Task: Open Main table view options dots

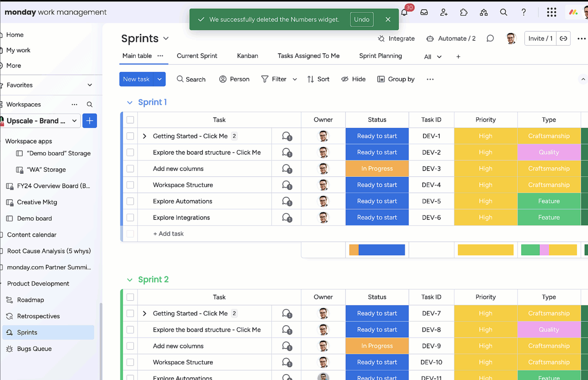Action: point(160,56)
